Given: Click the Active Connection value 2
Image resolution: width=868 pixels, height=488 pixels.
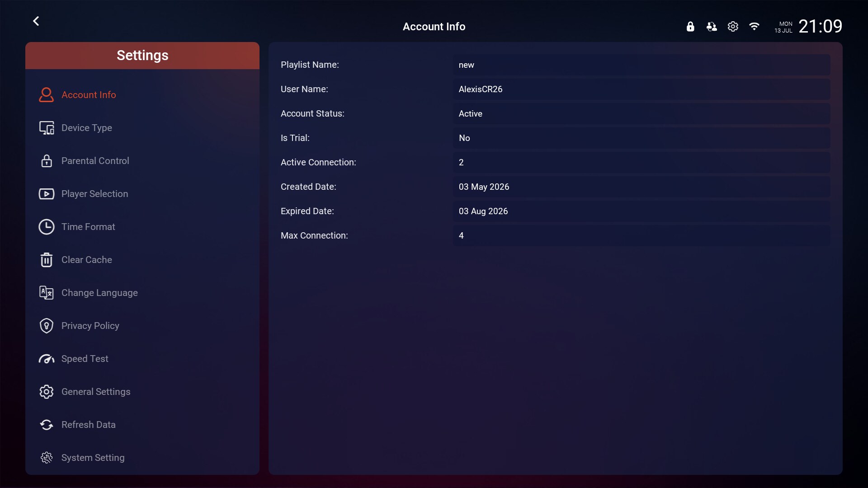Looking at the screenshot, I should point(642,163).
